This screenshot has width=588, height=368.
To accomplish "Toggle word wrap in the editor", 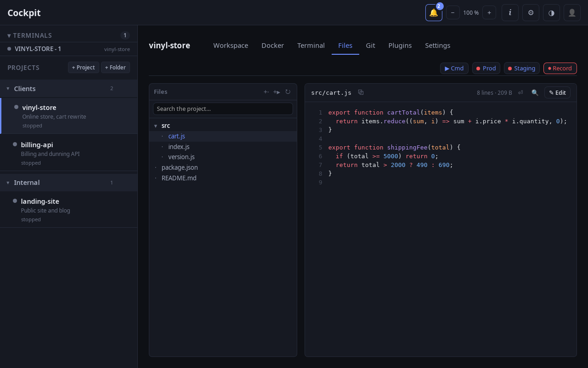I will pos(520,92).
